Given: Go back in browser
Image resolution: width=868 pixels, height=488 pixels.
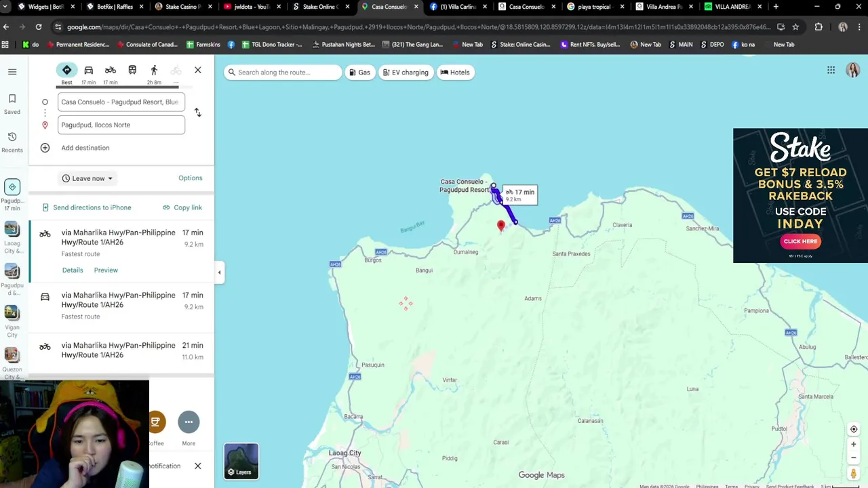Looking at the screenshot, I should (6, 27).
